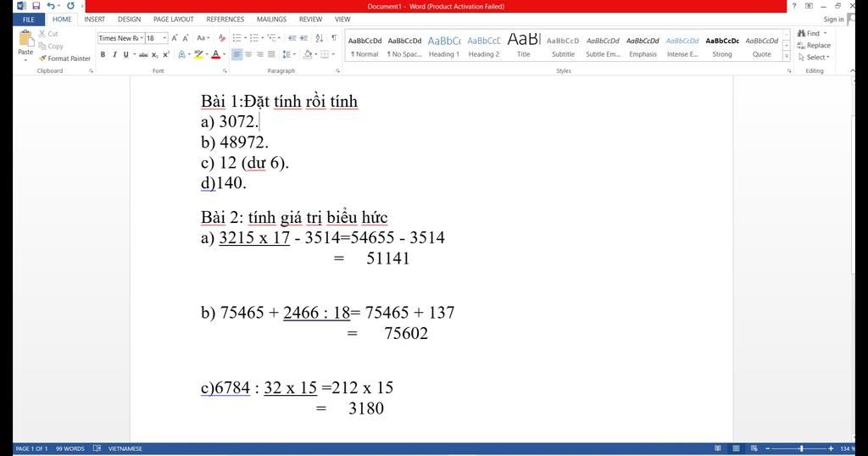Toggle Italic formatting
This screenshot has width=868, height=456.
114,54
